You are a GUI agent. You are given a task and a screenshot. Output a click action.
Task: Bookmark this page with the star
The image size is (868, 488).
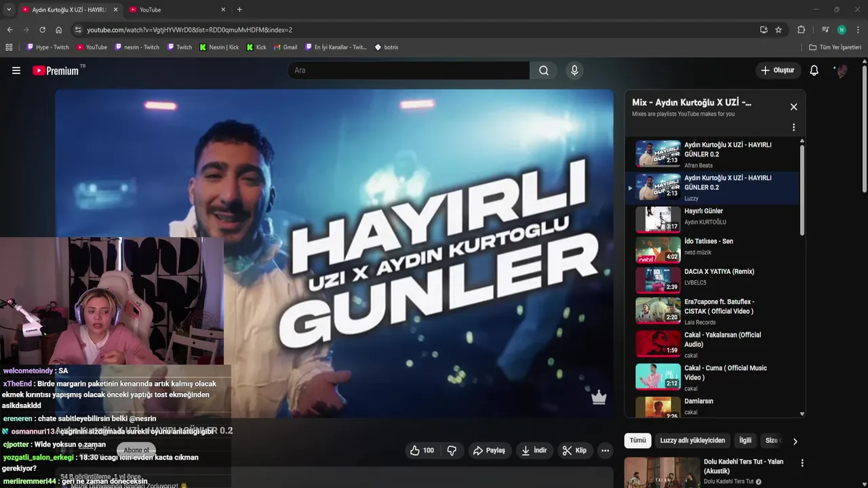(778, 30)
